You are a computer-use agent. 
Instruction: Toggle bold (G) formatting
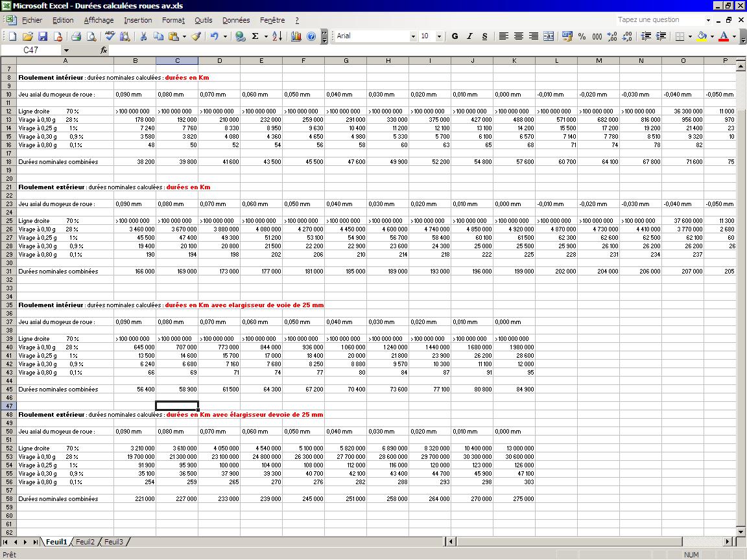point(455,36)
